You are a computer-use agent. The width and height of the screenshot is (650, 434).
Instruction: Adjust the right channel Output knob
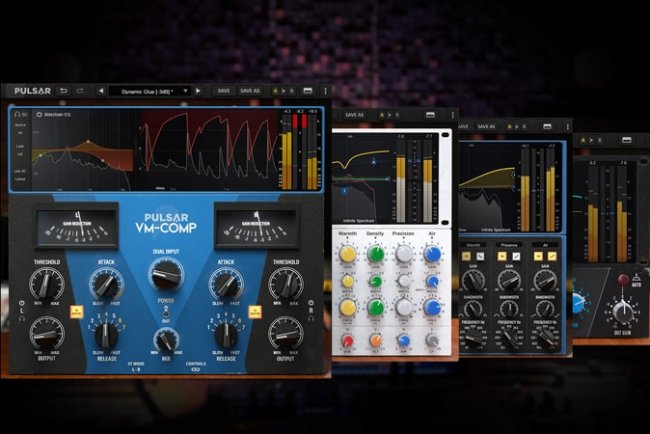pos(286,334)
